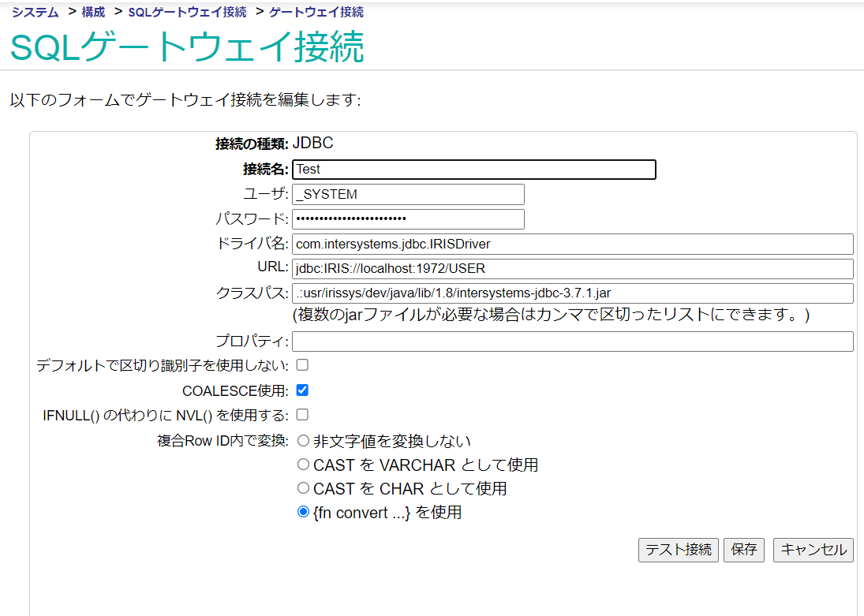Uncheck the COALESCE使用 checkbox
The width and height of the screenshot is (864, 616).
(302, 390)
